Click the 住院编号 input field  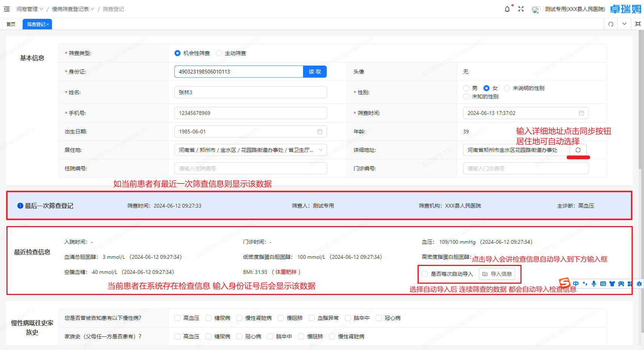coord(250,168)
